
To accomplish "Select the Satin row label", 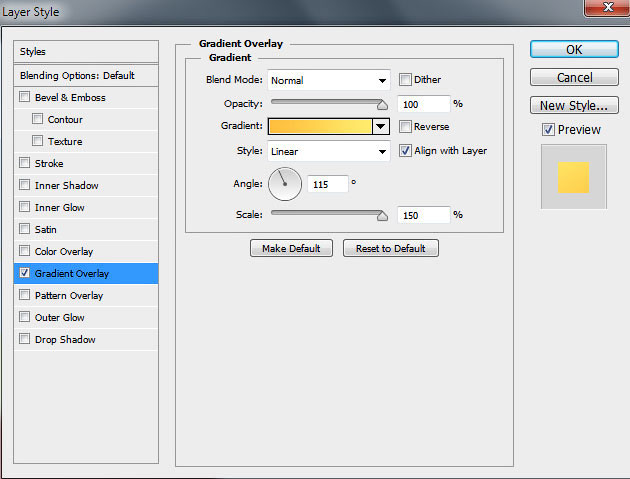I will pyautogui.click(x=45, y=229).
